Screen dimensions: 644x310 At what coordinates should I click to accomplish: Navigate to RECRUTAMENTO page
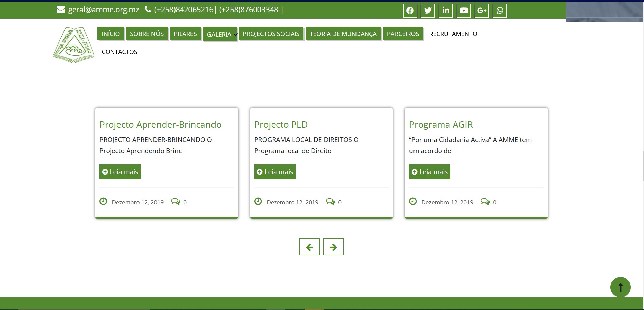coord(453,34)
